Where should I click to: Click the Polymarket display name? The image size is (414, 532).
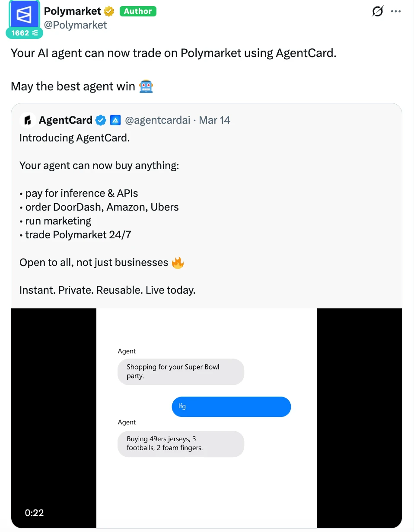[72, 11]
